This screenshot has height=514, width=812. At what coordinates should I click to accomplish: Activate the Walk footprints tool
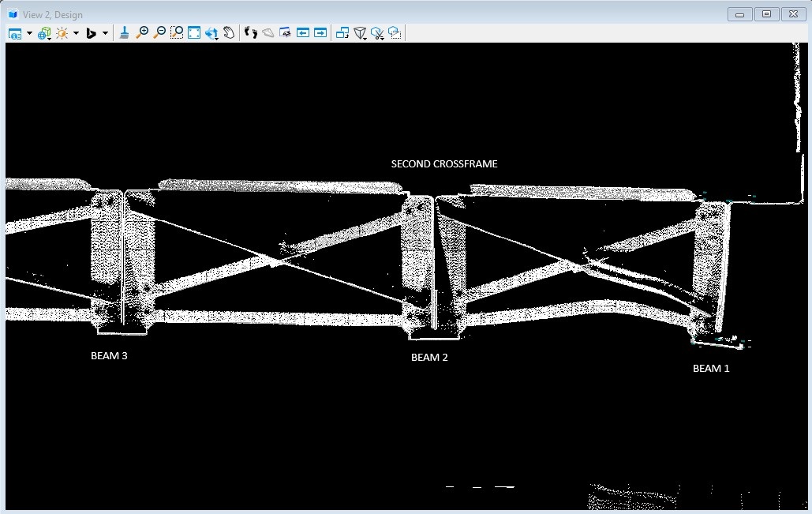click(251, 32)
